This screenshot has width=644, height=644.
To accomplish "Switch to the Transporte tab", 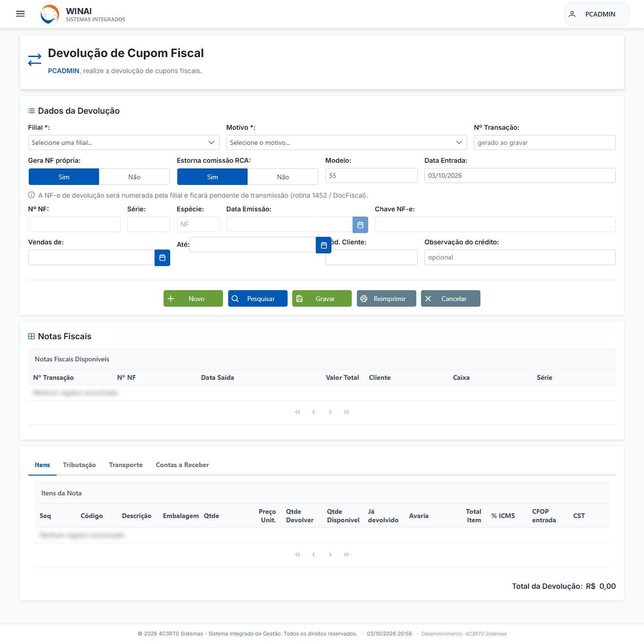I will pyautogui.click(x=125, y=465).
